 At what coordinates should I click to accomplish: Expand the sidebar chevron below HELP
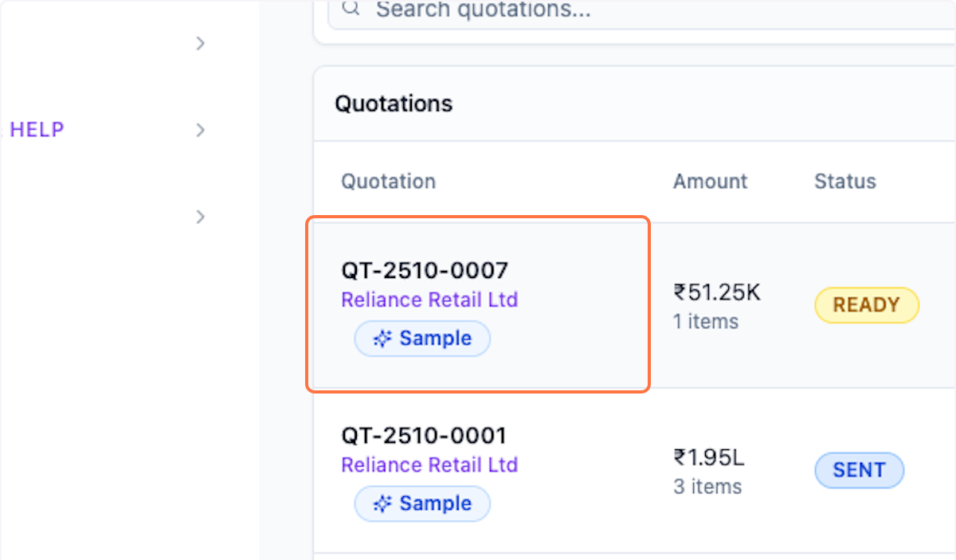(x=201, y=217)
